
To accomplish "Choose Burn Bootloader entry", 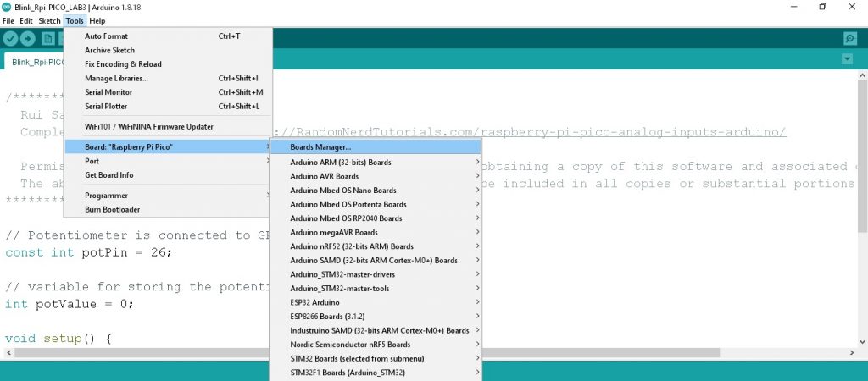I will [168, 210].
